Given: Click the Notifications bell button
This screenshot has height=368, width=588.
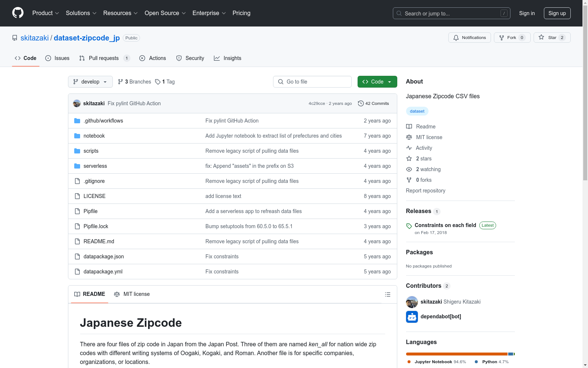Looking at the screenshot, I should point(469,38).
